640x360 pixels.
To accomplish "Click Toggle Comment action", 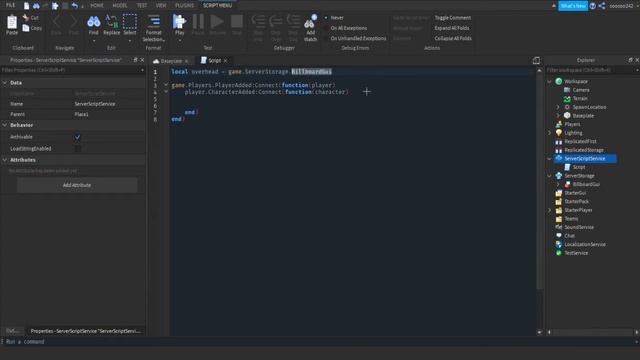I will 452,18.
